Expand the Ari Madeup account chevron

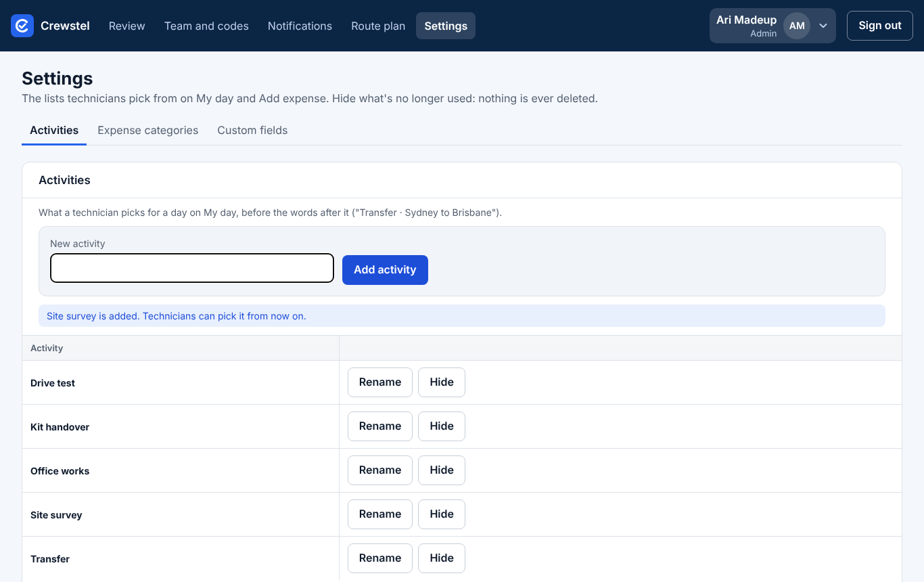pyautogui.click(x=823, y=26)
